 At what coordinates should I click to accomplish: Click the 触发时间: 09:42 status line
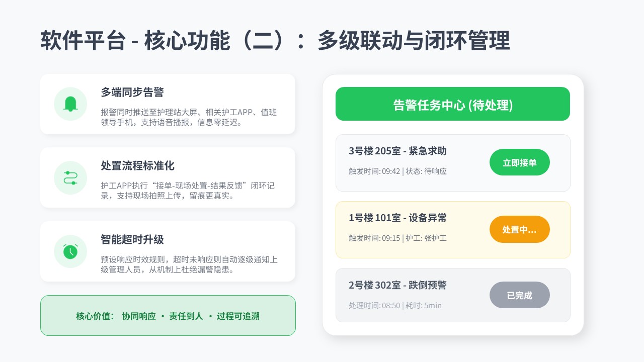tap(397, 171)
